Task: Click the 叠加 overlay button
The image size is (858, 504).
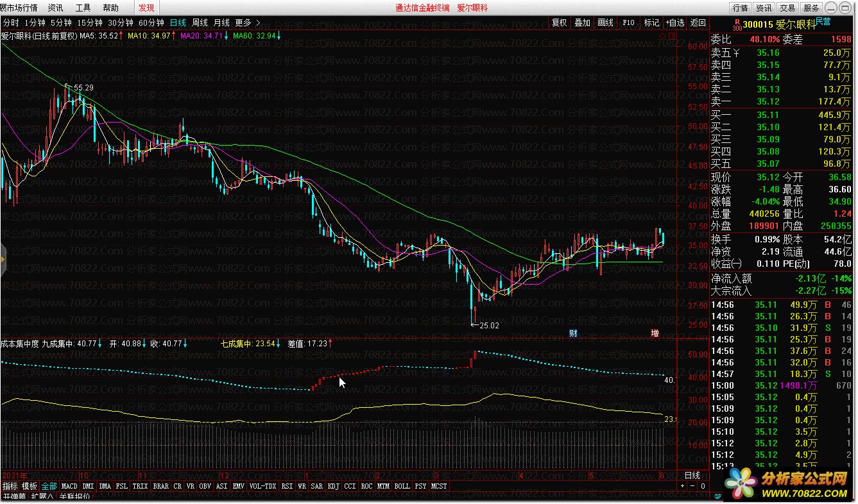Action: coord(582,22)
